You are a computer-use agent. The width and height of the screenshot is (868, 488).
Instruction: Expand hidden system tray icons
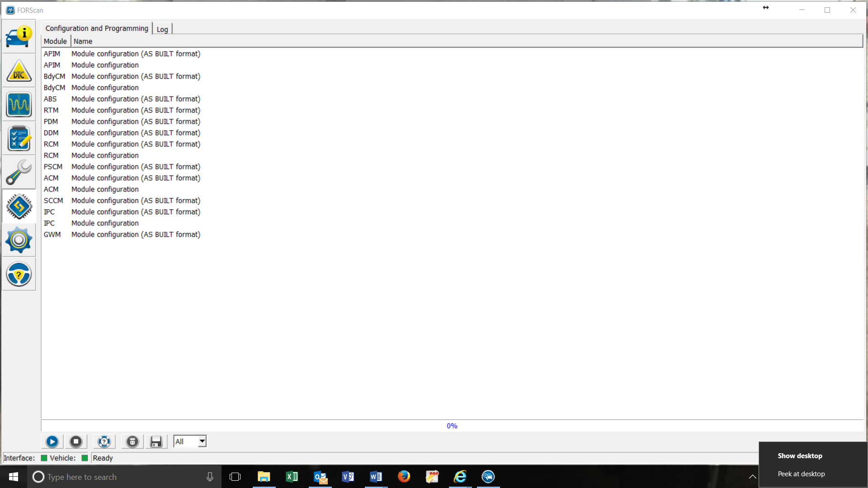[x=752, y=477]
